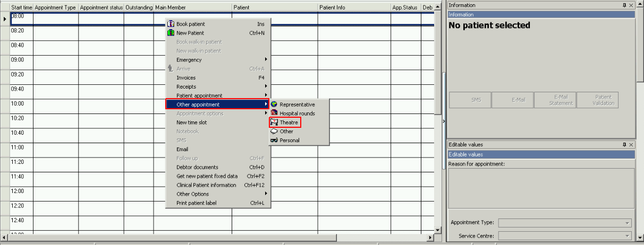Close the Editable values panel
This screenshot has height=245, width=644.
coord(631,144)
